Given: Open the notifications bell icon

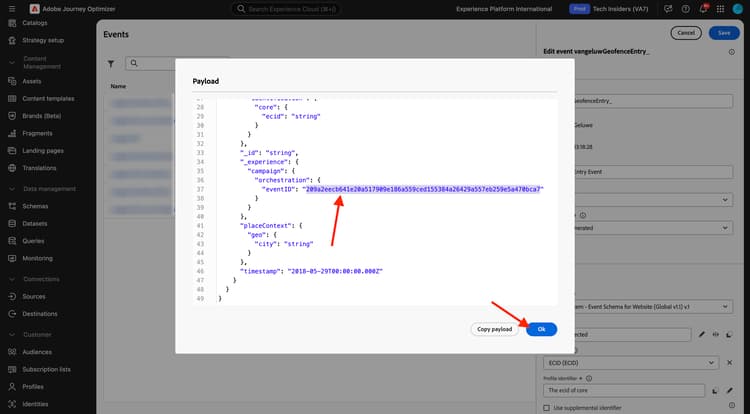Looking at the screenshot, I should tap(703, 9).
